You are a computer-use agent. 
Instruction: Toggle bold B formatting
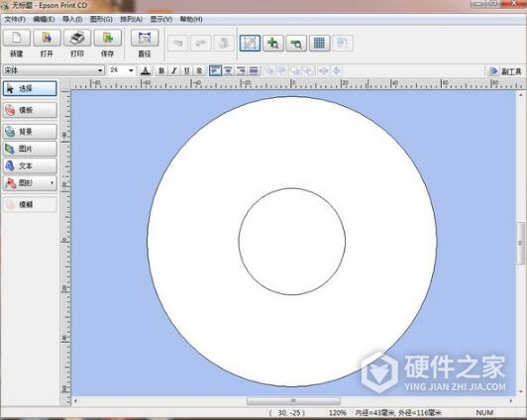click(161, 70)
